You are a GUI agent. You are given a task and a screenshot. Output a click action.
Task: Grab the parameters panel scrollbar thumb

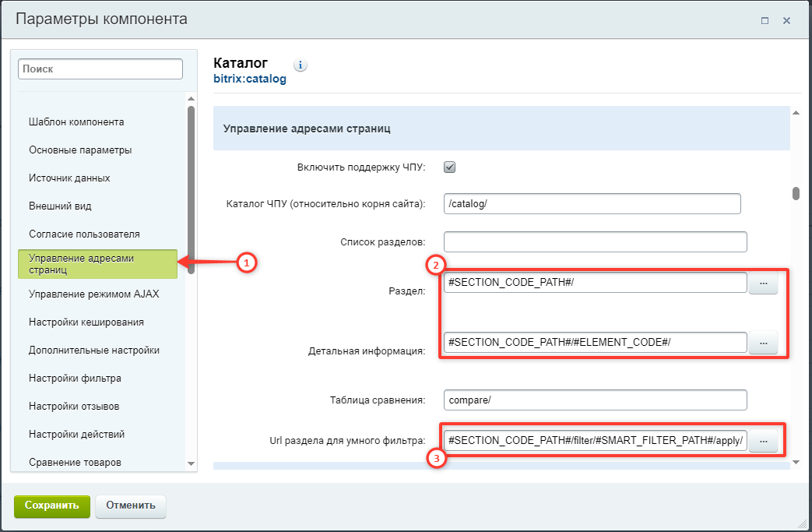(796, 194)
